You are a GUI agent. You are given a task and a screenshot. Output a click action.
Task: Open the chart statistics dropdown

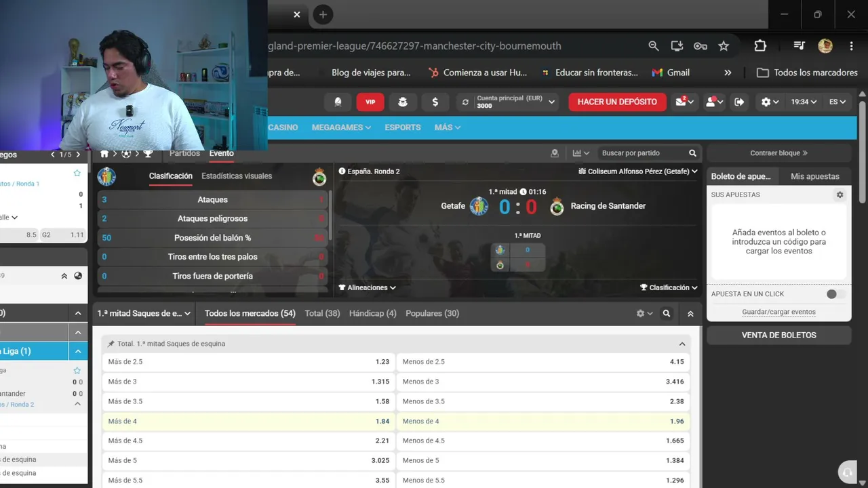coord(581,153)
